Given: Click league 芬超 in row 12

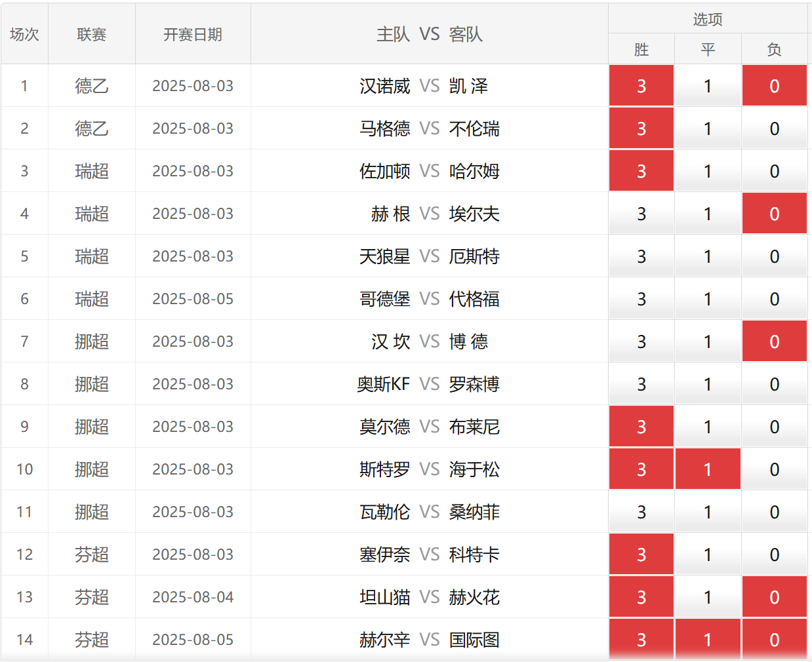Looking at the screenshot, I should coord(92,555).
